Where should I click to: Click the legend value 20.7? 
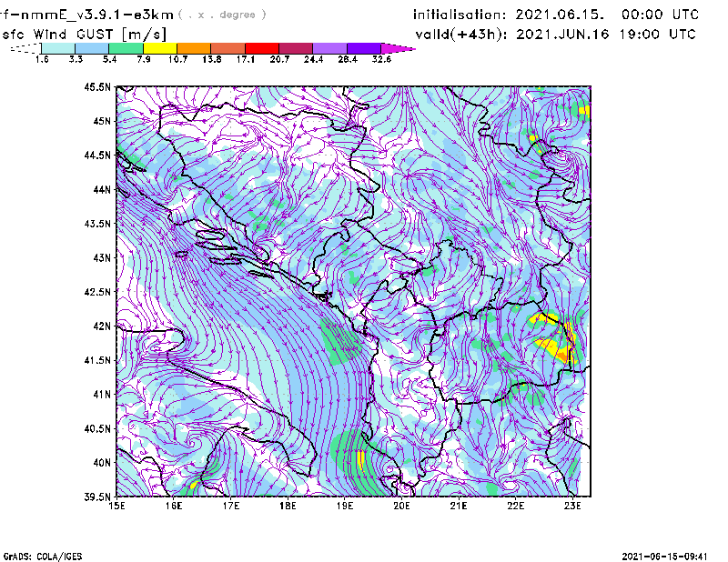[x=279, y=59]
